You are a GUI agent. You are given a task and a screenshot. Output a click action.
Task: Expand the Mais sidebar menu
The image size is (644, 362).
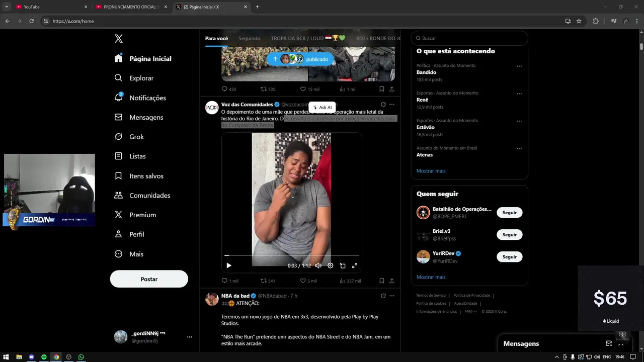click(129, 254)
